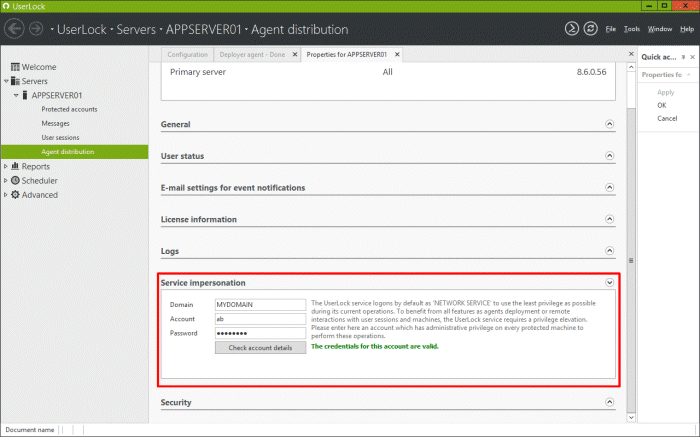Click the refresh icon in header

[x=590, y=29]
